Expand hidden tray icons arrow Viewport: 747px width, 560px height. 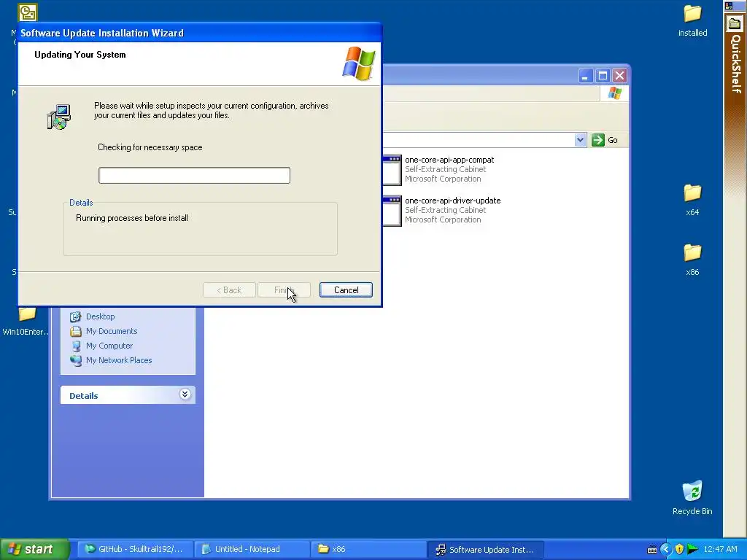[666, 549]
